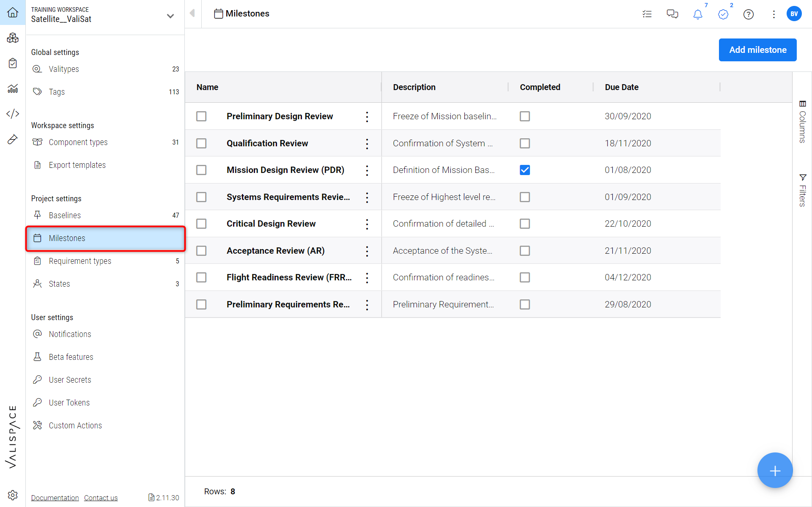812x507 pixels.
Task: Open the scripting code brackets icon
Action: (x=13, y=114)
